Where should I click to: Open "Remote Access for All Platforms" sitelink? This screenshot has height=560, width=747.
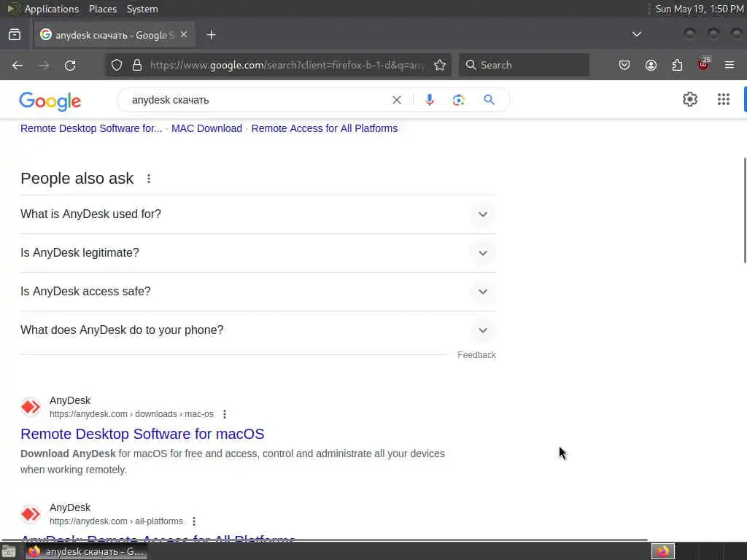[325, 128]
